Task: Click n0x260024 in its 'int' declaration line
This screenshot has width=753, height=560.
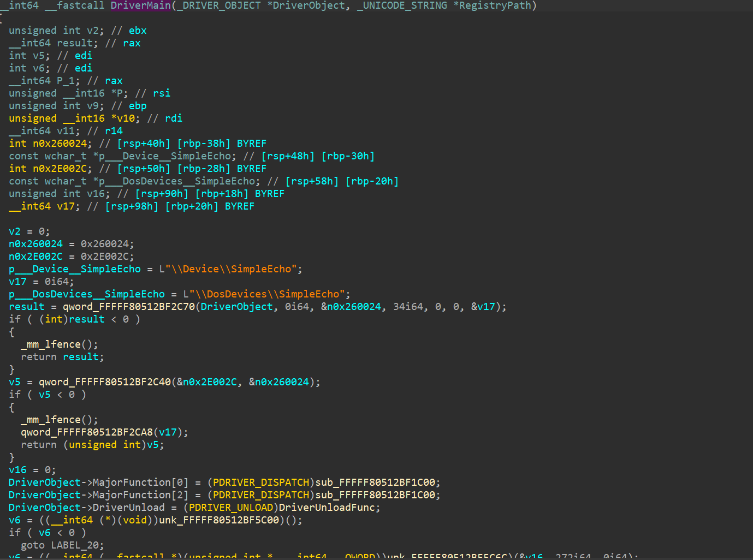Action: [x=60, y=144]
